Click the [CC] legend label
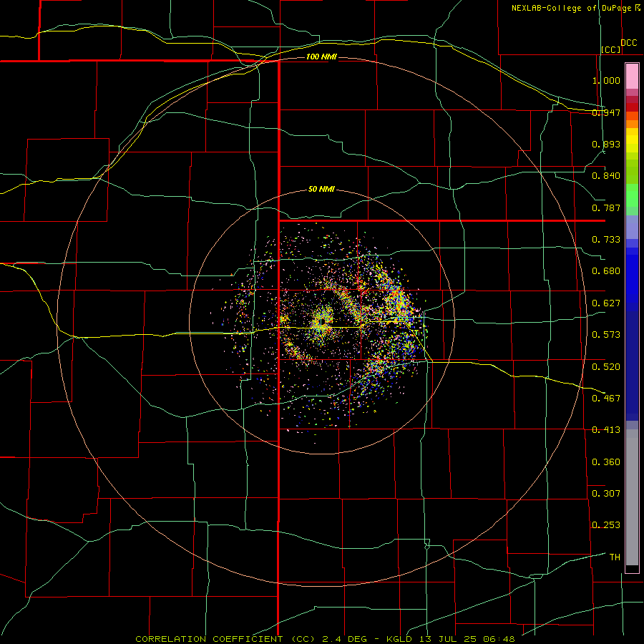644x644 pixels. [x=611, y=49]
